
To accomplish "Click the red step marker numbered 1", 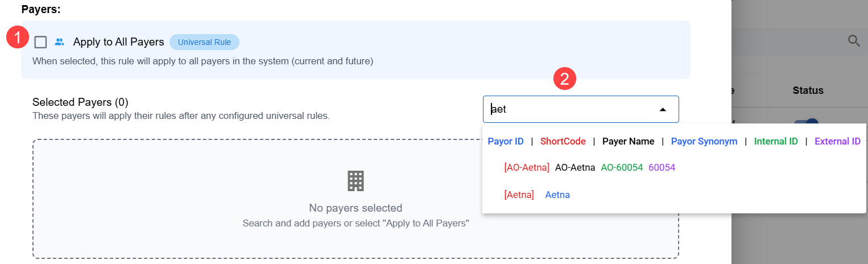I will click(17, 38).
